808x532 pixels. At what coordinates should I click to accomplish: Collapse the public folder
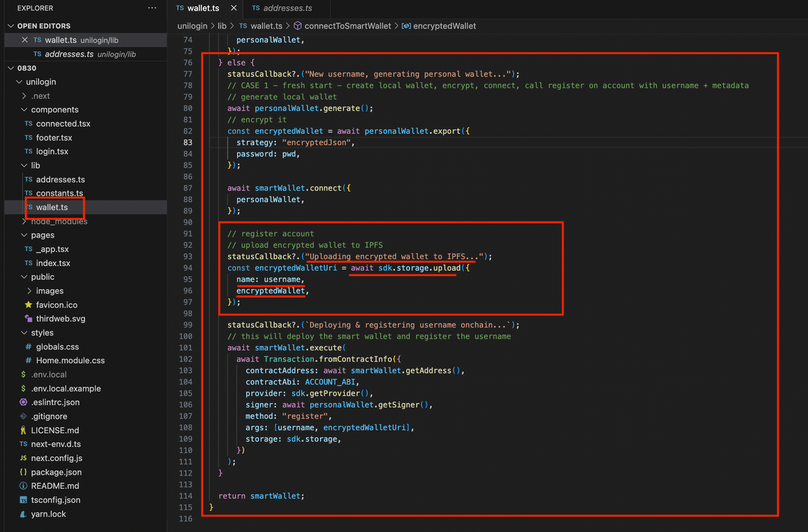tap(24, 277)
